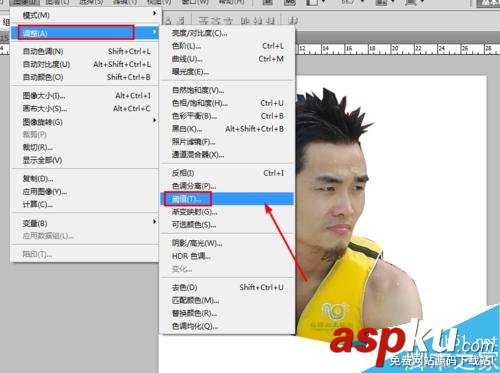
Task: Choose 复制(D)... menu item
Action: [85, 179]
